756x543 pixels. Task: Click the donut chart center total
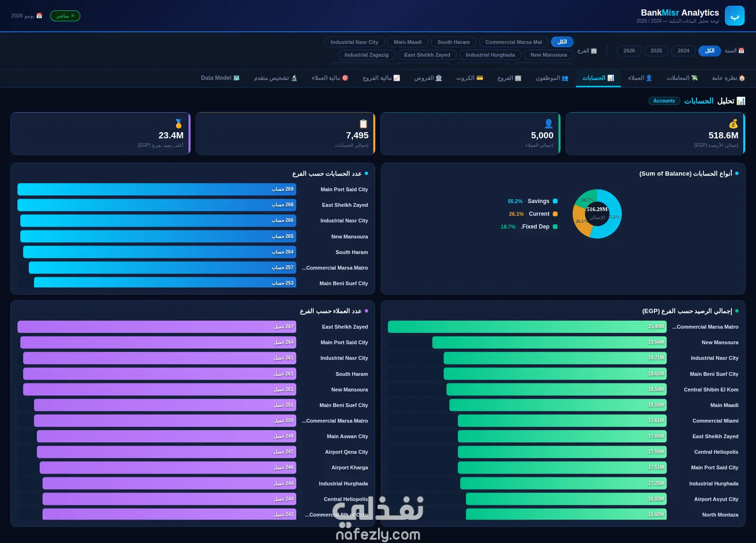coord(597,213)
